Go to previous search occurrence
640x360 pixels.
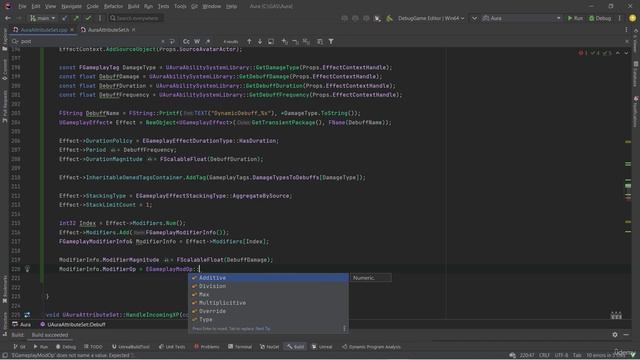pyautogui.click(x=249, y=41)
